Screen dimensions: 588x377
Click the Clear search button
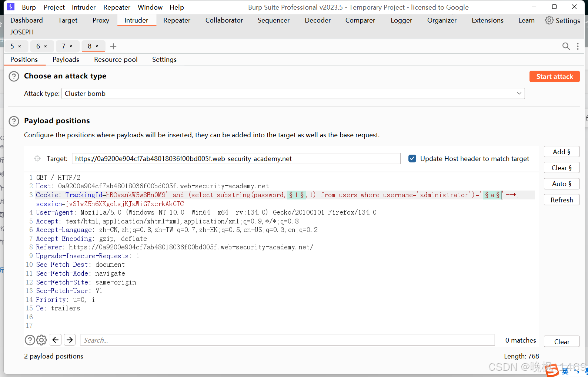coord(562,342)
